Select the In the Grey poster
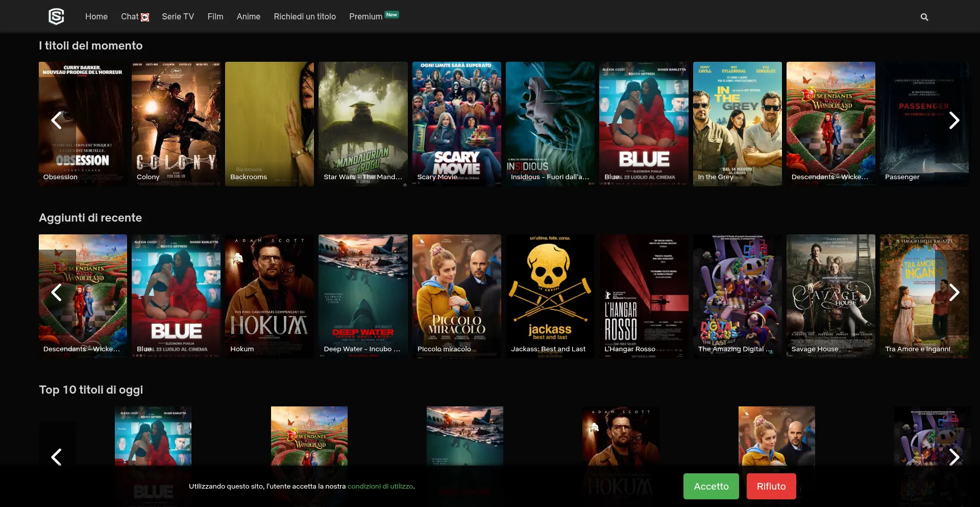This screenshot has width=980, height=507. tap(738, 124)
